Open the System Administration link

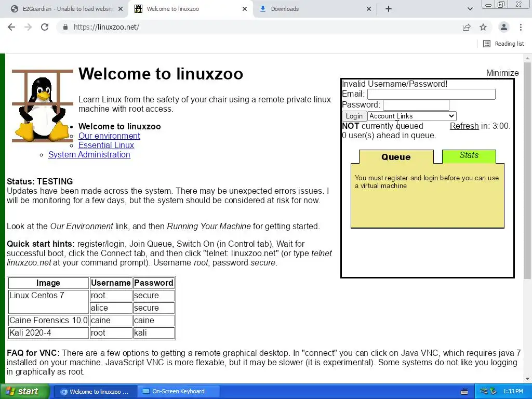click(89, 154)
